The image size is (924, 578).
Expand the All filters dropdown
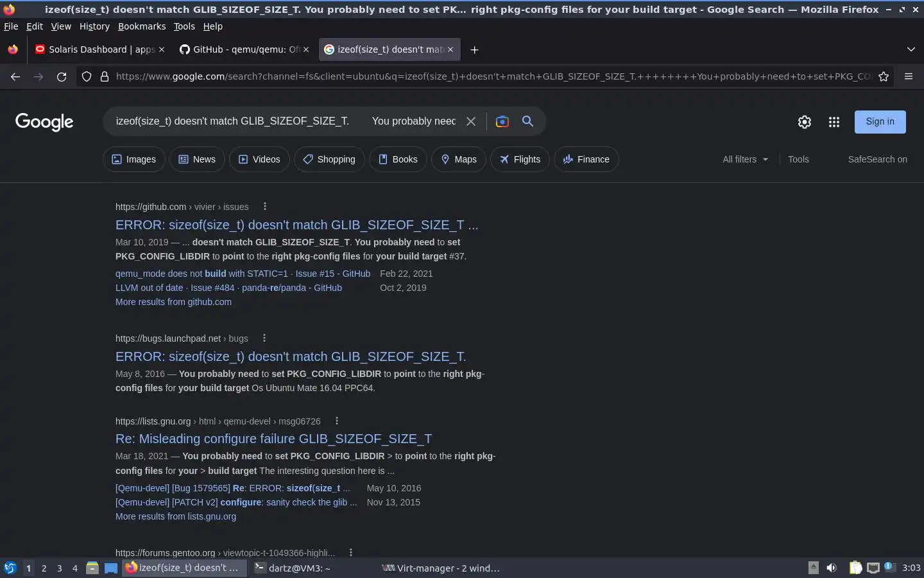point(745,159)
